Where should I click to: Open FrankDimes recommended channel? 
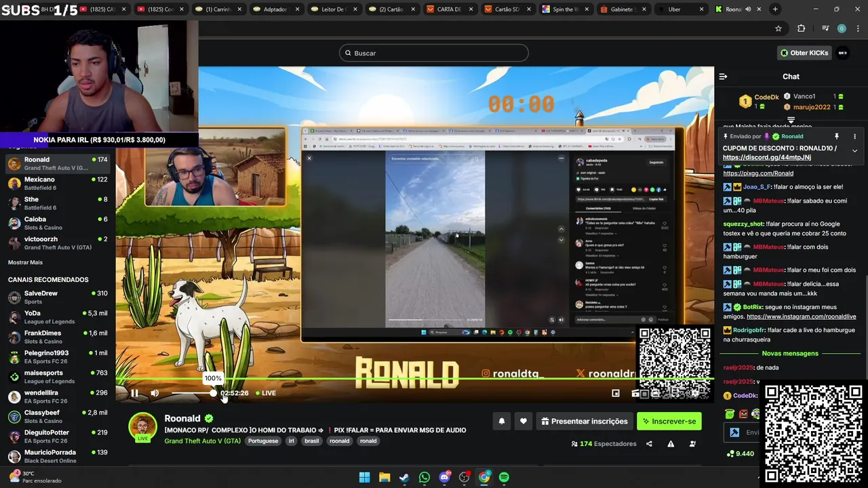click(58, 337)
